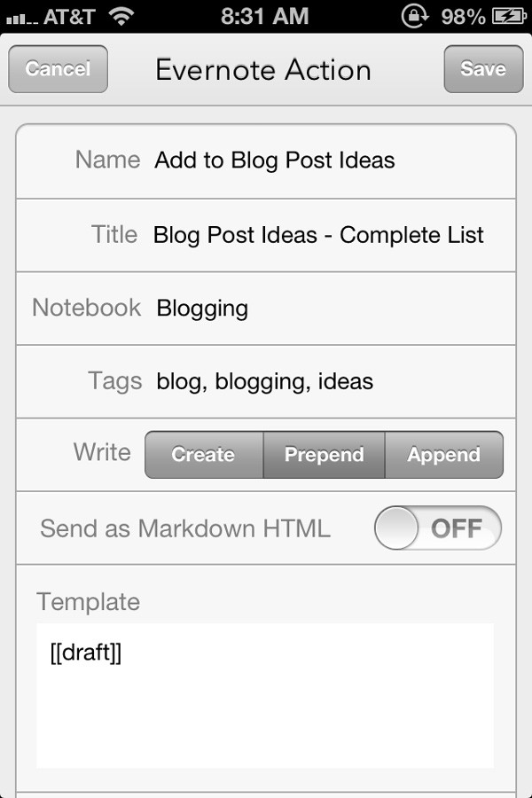The height and width of the screenshot is (798, 532).
Task: Tap the Wi-Fi status icon
Action: click(121, 16)
